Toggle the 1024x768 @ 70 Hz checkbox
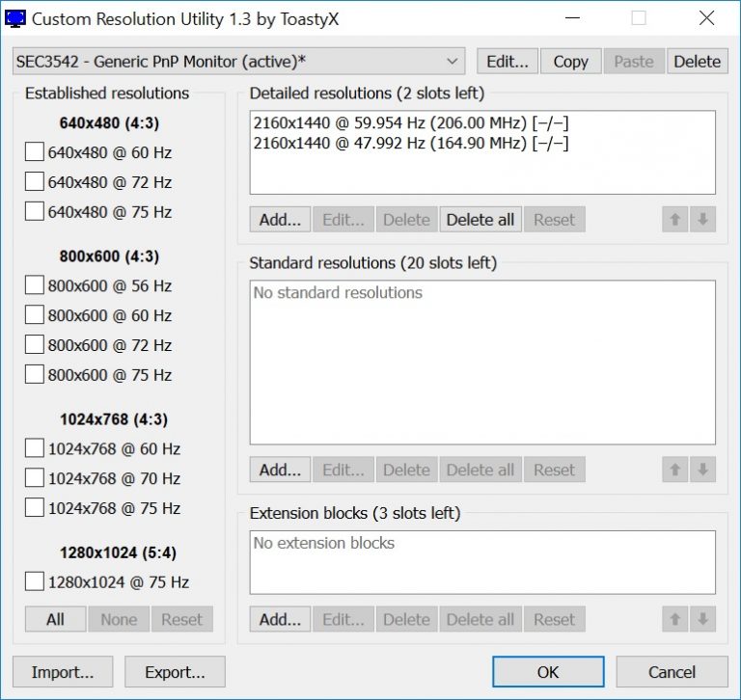The height and width of the screenshot is (700, 741). click(x=35, y=478)
